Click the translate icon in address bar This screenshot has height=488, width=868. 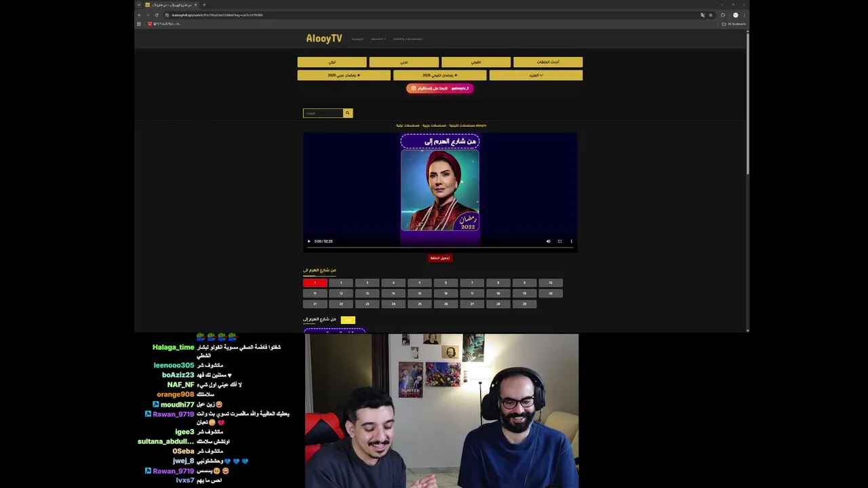[x=703, y=15]
